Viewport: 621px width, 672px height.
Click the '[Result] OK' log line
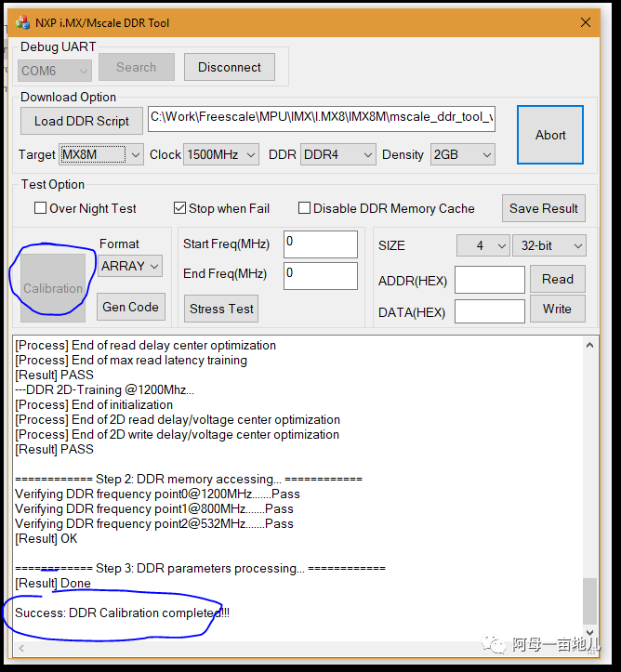(x=46, y=539)
